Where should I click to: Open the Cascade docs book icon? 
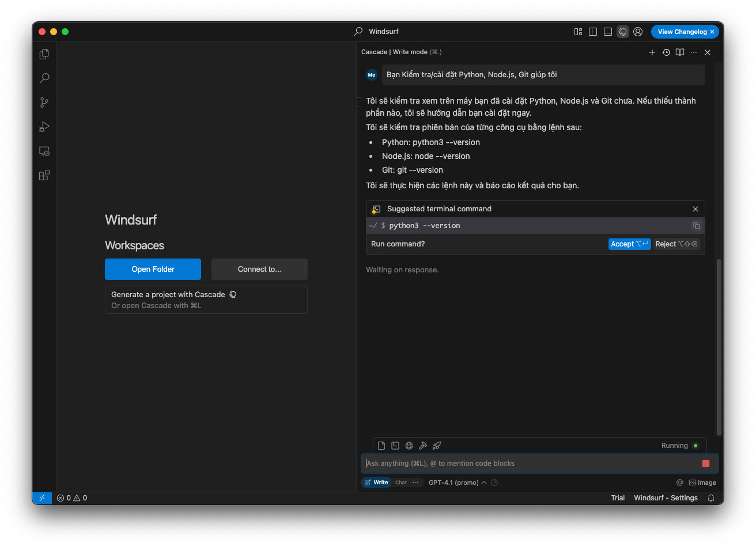coord(680,52)
